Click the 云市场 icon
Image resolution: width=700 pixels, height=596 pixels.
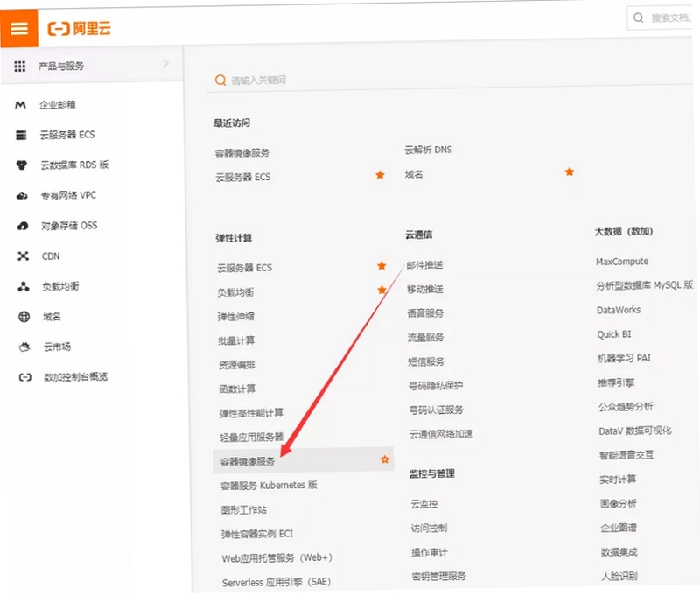24,347
